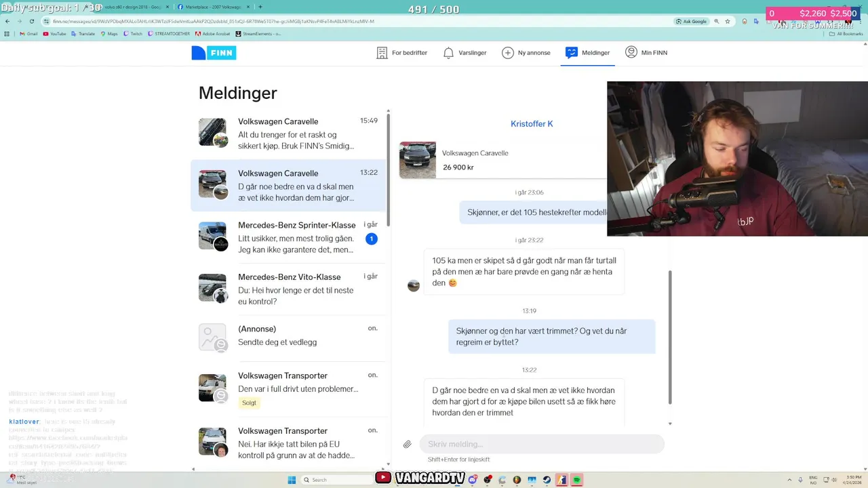Open Volkswagen Caravelle conversation from 13:22
Viewport: 868px width, 488px height.
click(x=288, y=185)
